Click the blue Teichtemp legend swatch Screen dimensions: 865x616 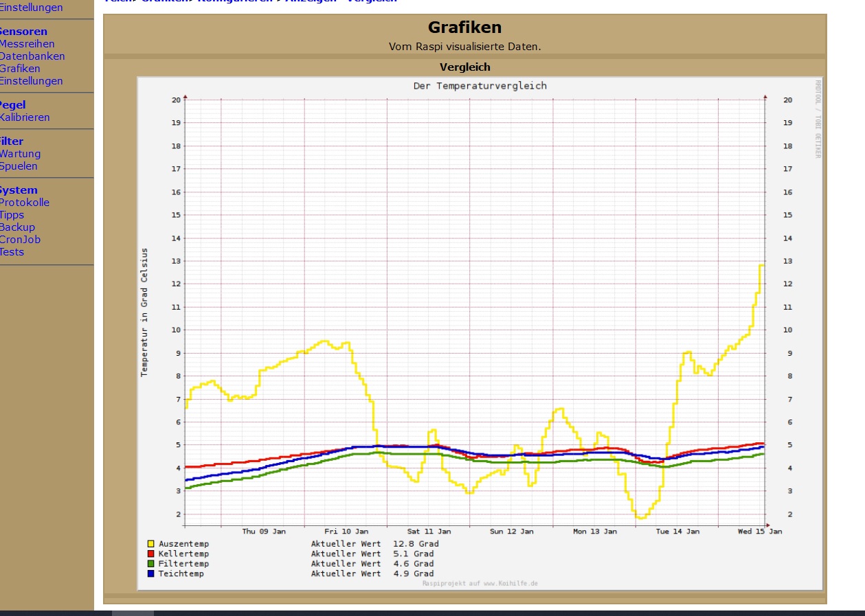click(151, 573)
